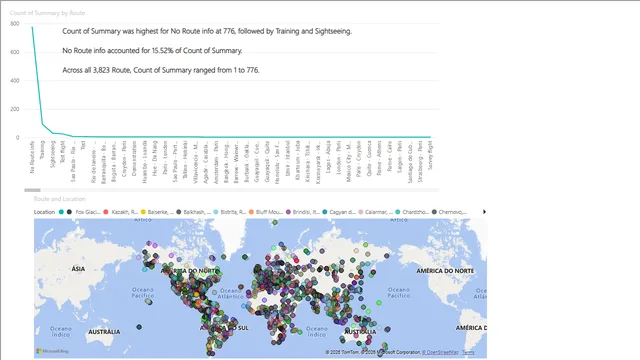Select the 'Khartoum - Juba' axis label
The height and width of the screenshot is (360, 640).
tap(298, 160)
